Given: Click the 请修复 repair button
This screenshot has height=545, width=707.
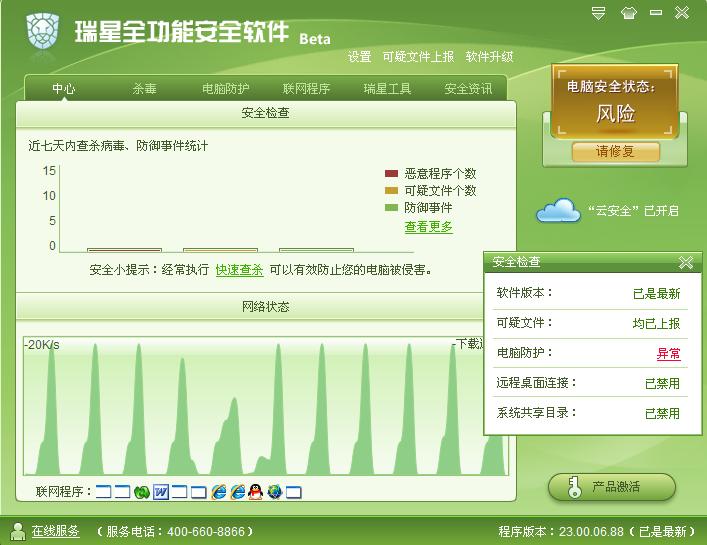Looking at the screenshot, I should pyautogui.click(x=615, y=151).
